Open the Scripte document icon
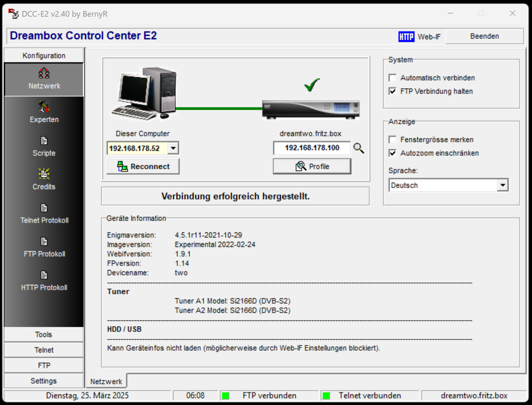532x405 pixels. click(44, 141)
